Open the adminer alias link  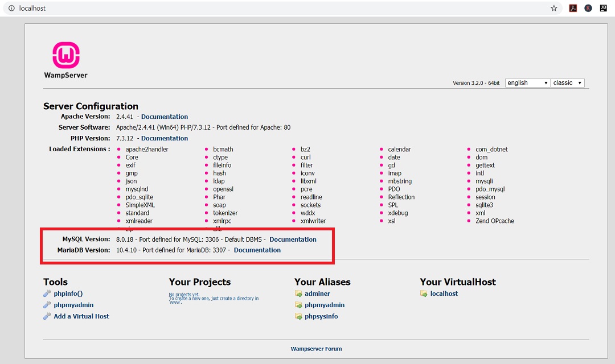[x=317, y=293]
